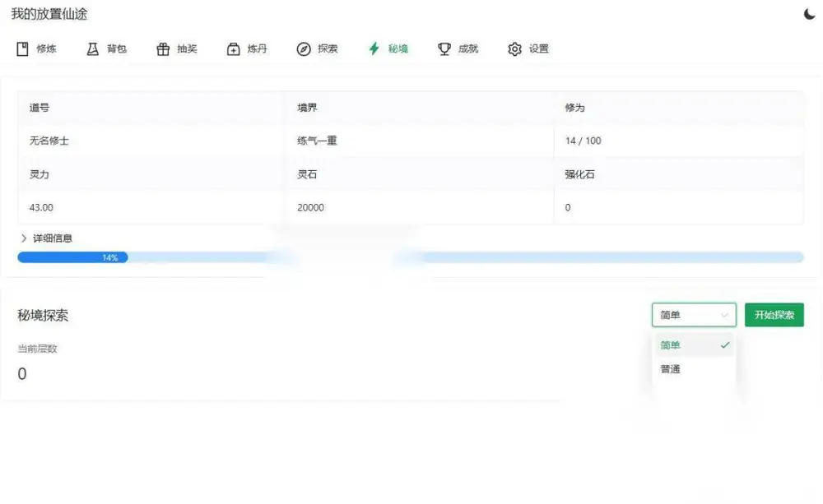Select 简单 option in dropdown list
The width and height of the screenshot is (823, 504).
pos(694,345)
